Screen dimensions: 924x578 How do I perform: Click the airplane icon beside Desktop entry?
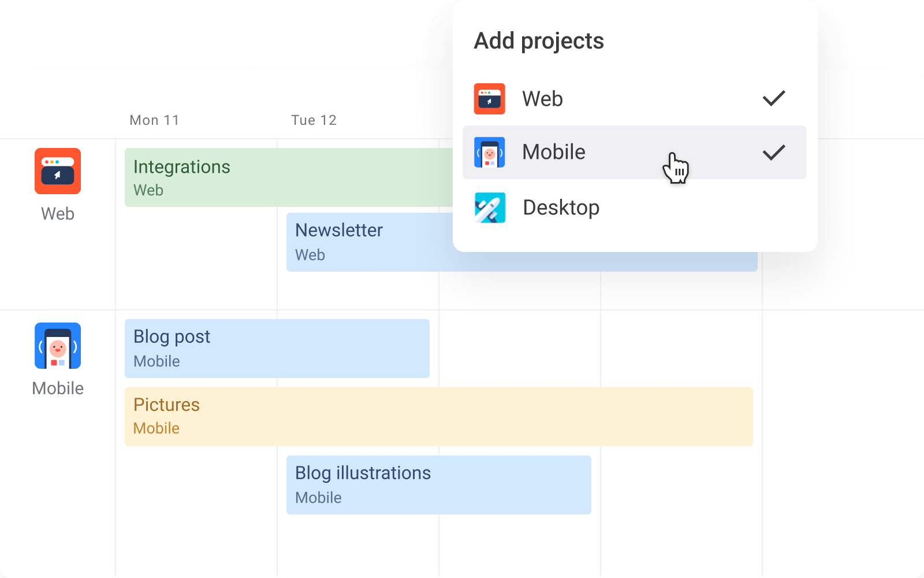point(489,207)
